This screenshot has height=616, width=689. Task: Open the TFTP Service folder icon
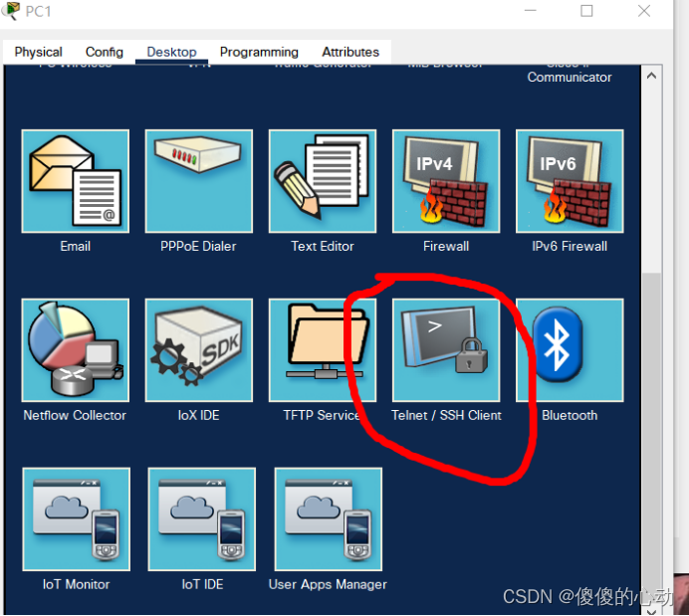tap(322, 350)
